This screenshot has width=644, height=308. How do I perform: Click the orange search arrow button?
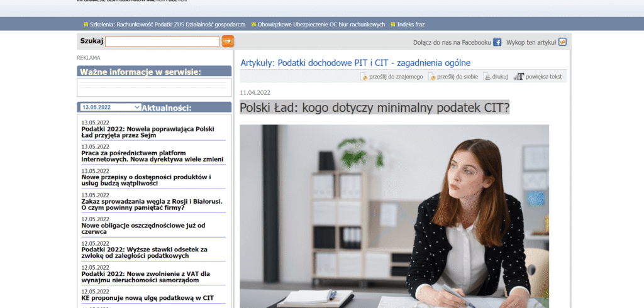coord(228,41)
